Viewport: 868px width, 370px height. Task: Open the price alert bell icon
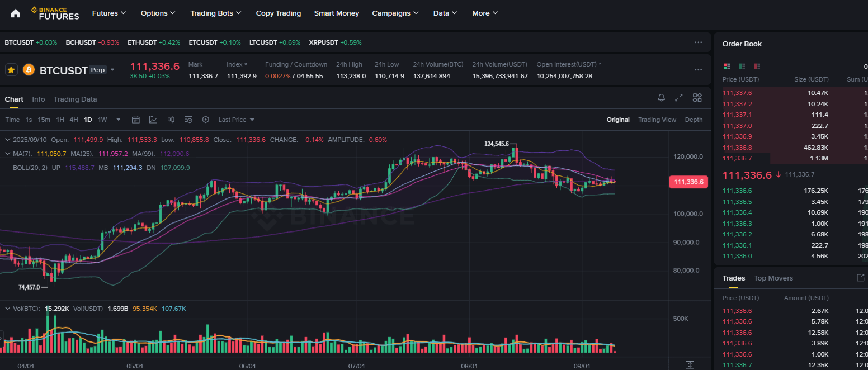(x=662, y=98)
